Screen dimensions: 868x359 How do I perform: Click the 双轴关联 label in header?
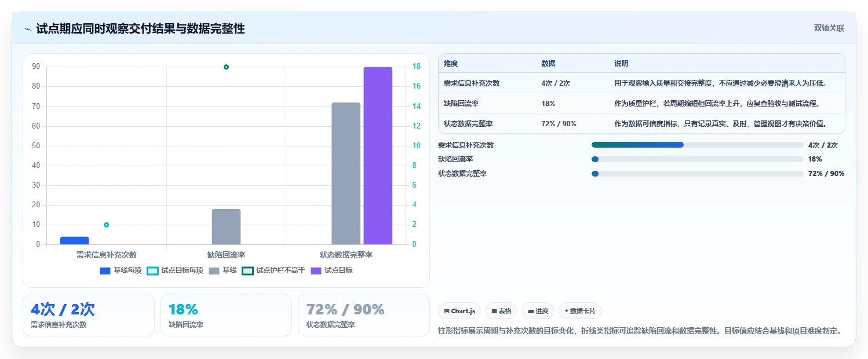coord(829,28)
